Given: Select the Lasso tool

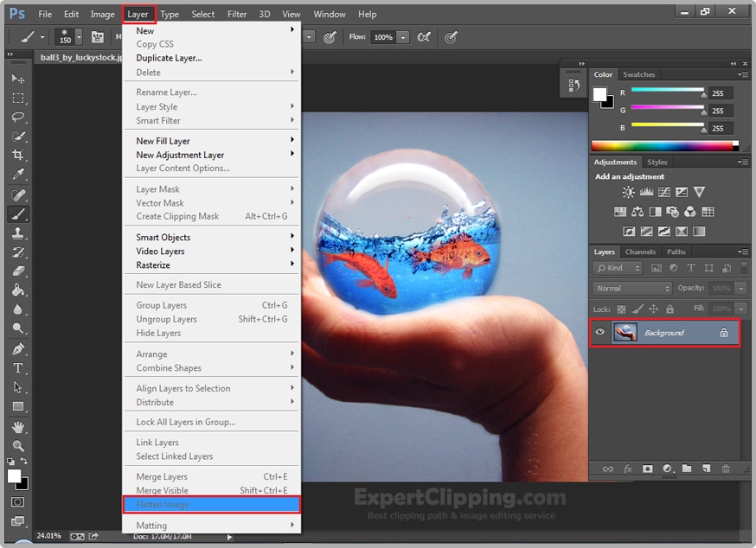Looking at the screenshot, I should click(x=17, y=117).
